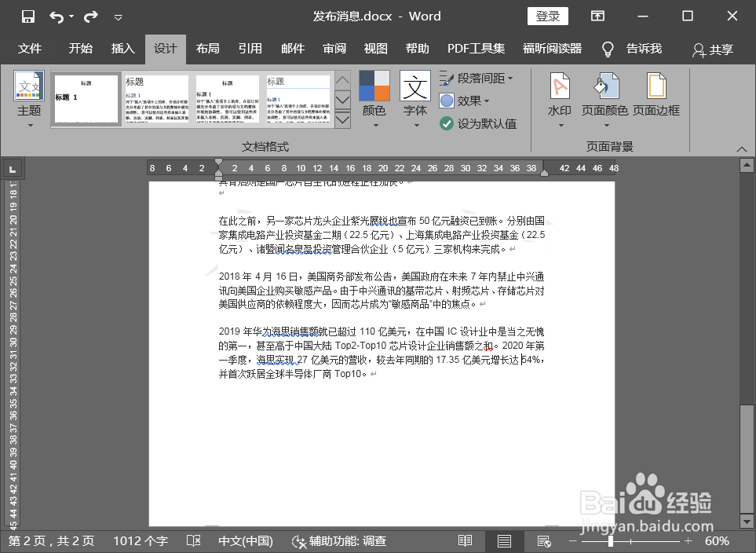756x553 pixels.
Task: Open the 字体 theme fonts dropdown
Action: [415, 100]
